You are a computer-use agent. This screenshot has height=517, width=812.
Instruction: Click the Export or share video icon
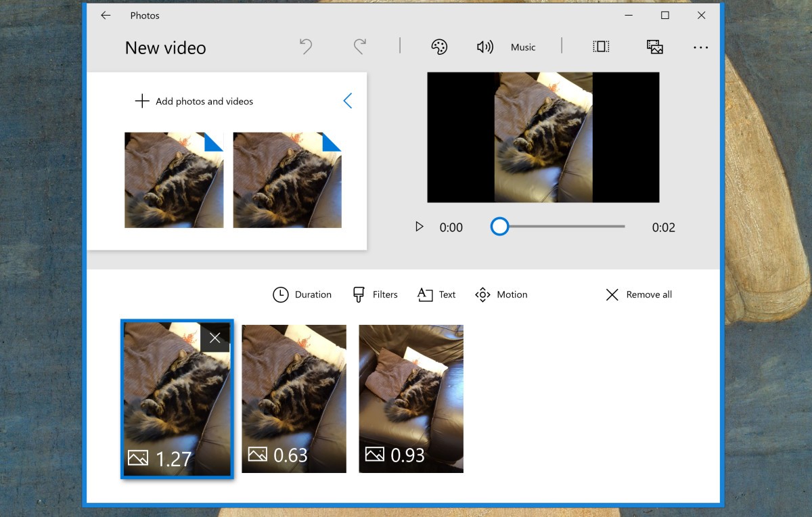654,47
